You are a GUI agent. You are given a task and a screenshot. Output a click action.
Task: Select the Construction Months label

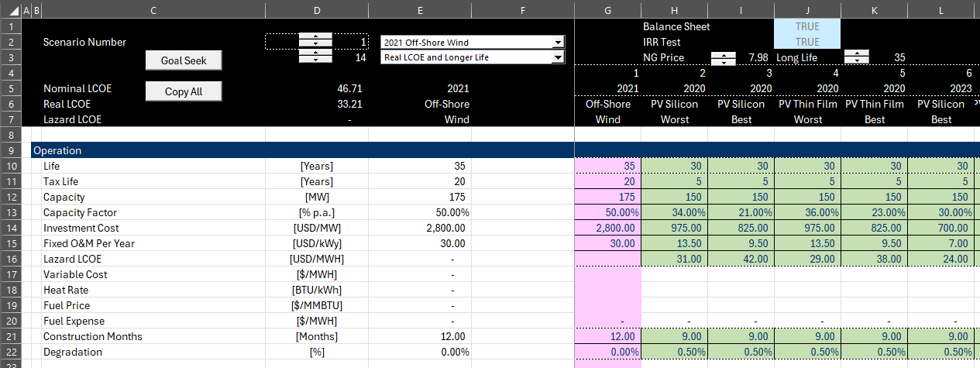pyautogui.click(x=93, y=336)
